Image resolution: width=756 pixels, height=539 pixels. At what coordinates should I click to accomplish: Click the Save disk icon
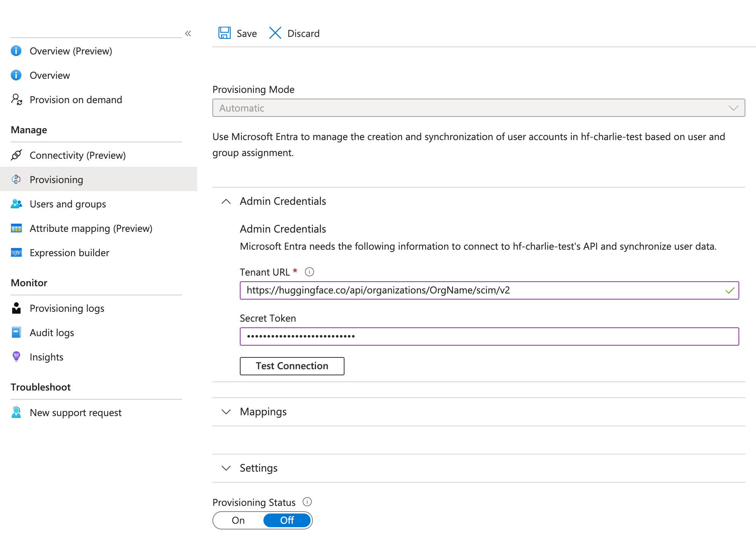(x=225, y=33)
